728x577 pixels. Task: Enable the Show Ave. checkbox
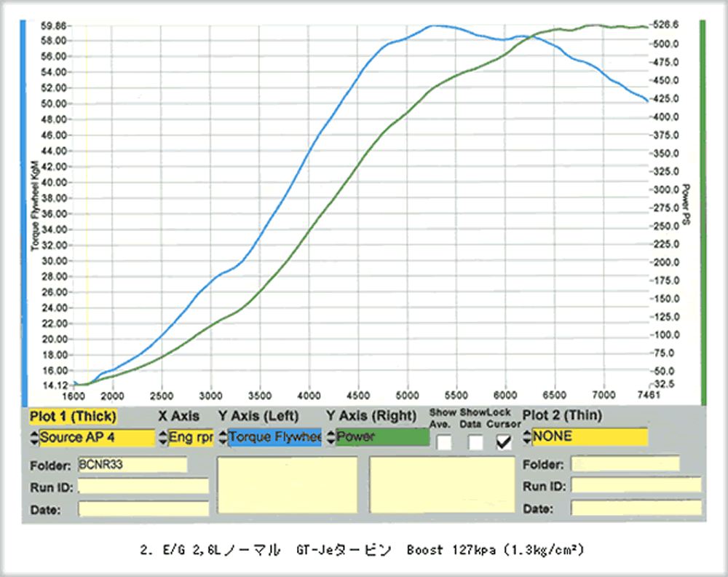click(443, 442)
